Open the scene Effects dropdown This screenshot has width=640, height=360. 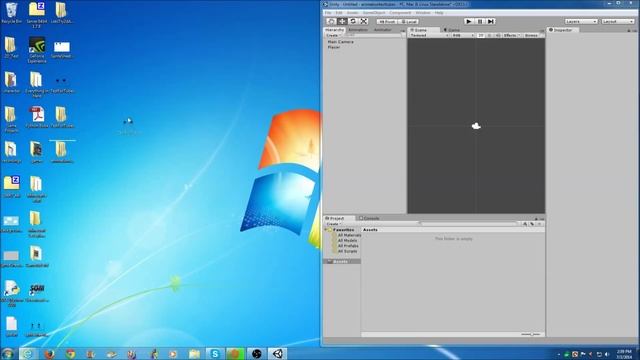coord(511,36)
